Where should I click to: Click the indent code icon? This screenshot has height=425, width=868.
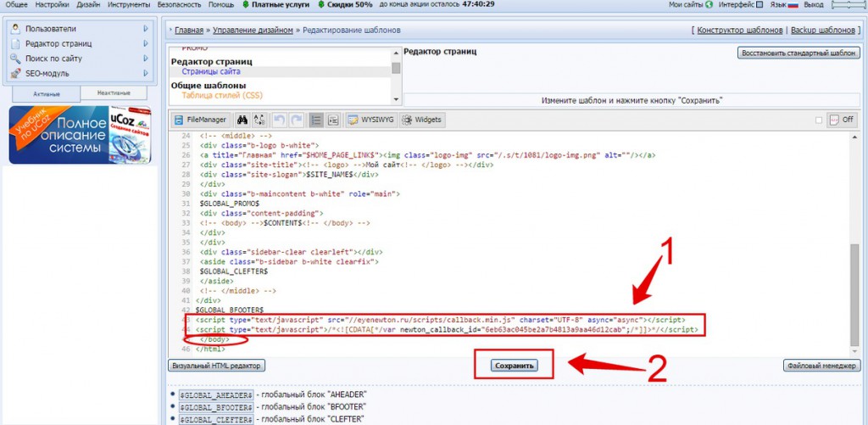tap(333, 120)
